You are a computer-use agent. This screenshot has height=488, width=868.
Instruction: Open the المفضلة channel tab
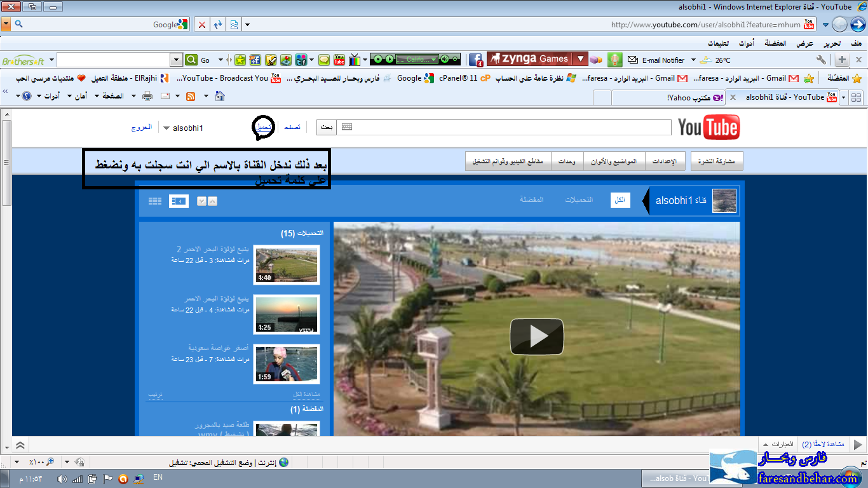point(531,200)
